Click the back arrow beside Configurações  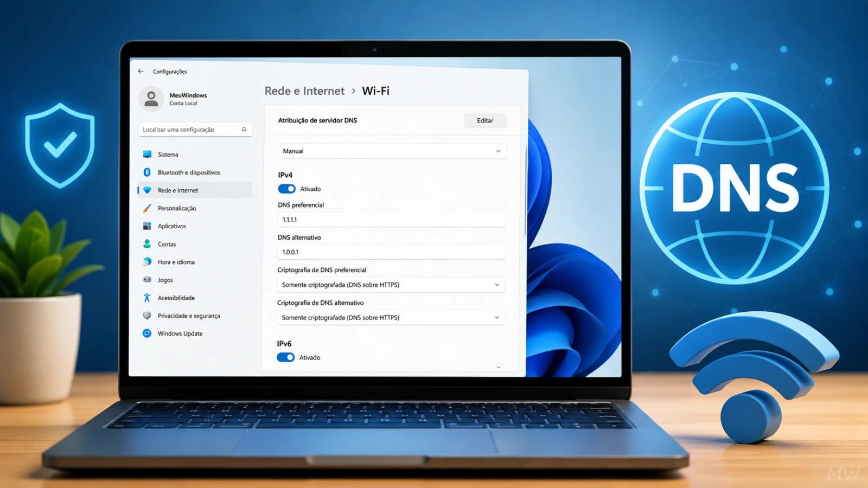click(x=141, y=71)
